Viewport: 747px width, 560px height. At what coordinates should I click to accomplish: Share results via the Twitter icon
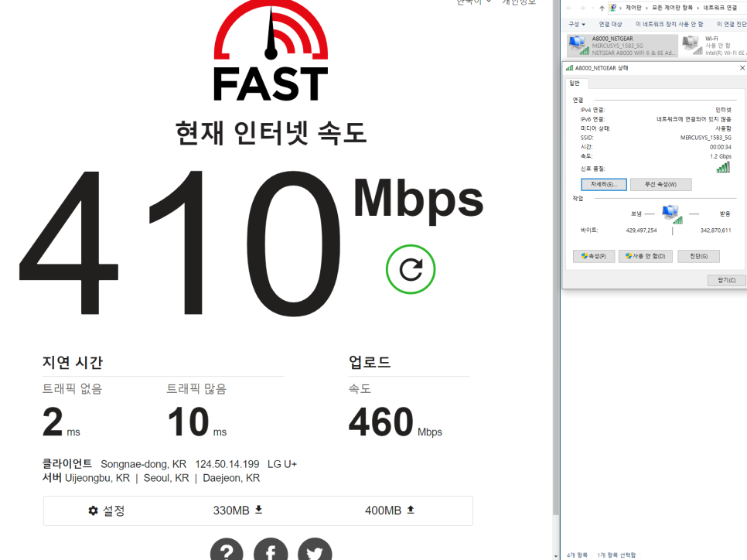click(315, 551)
